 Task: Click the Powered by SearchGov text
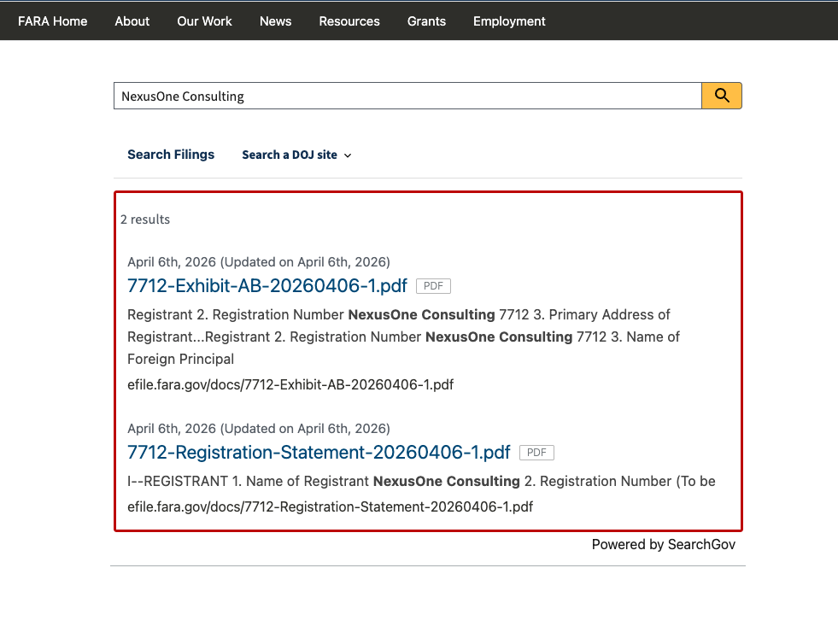pos(663,544)
